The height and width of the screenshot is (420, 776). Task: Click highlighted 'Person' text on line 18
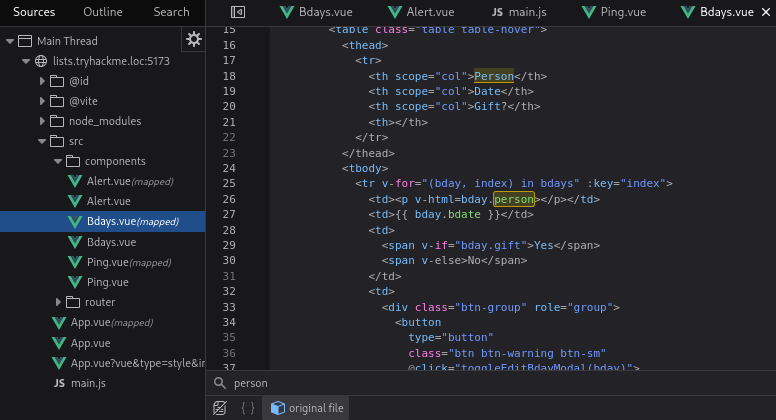tap(494, 76)
